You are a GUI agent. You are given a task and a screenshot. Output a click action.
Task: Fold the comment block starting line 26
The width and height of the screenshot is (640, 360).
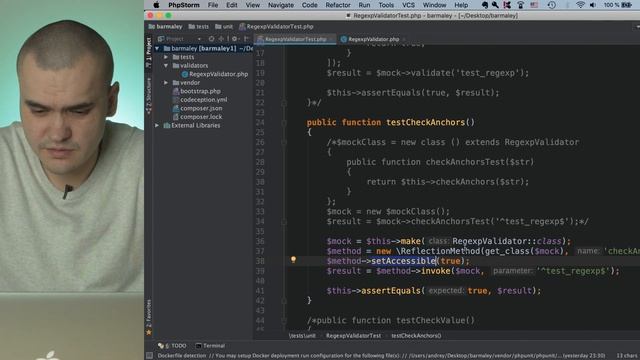point(284,142)
